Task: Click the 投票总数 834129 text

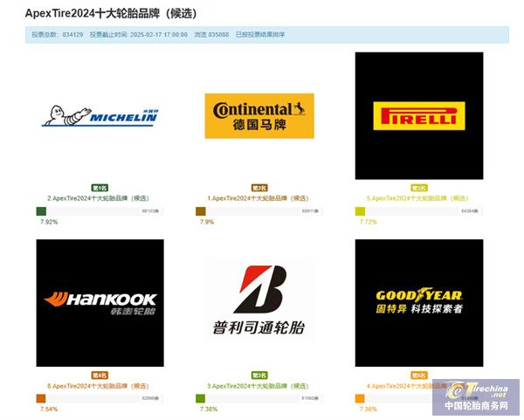Action: pos(58,34)
